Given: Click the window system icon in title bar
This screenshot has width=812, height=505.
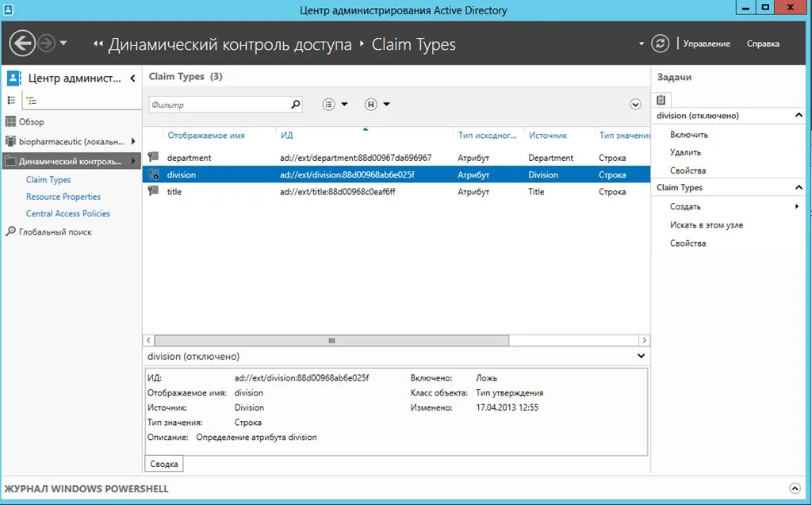Looking at the screenshot, I should [x=8, y=10].
